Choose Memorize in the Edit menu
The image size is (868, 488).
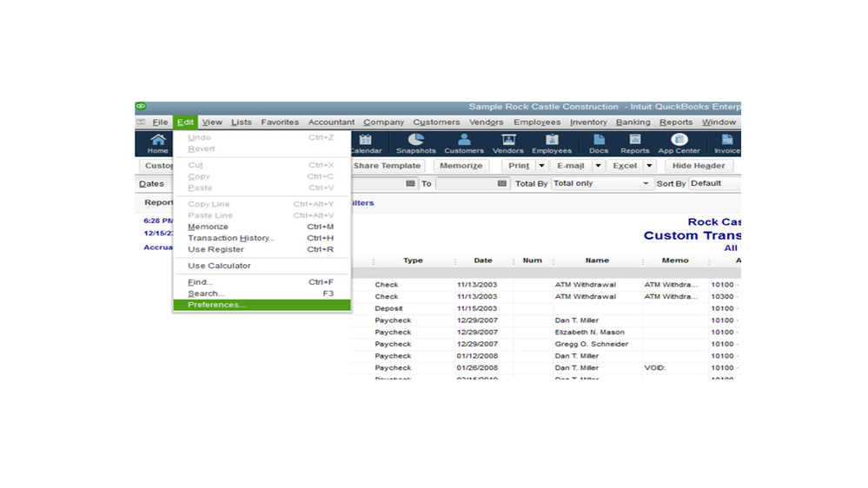pos(262,227)
